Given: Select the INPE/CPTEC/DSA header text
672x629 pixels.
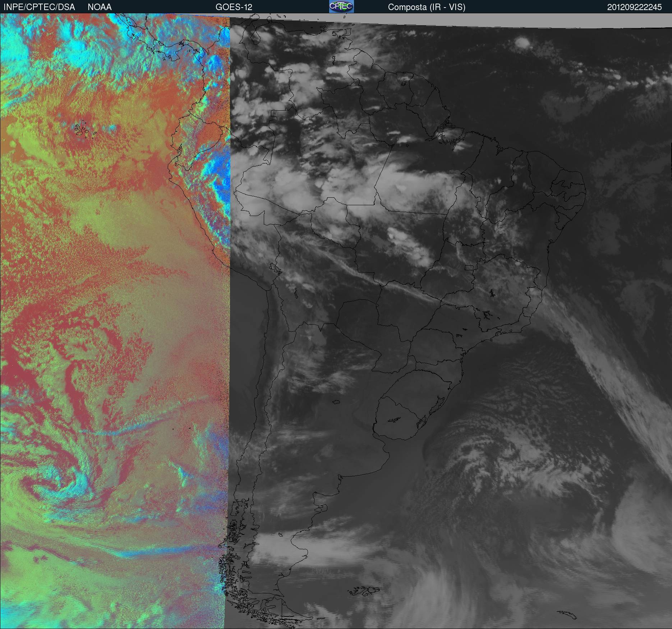Looking at the screenshot, I should click(x=39, y=7).
